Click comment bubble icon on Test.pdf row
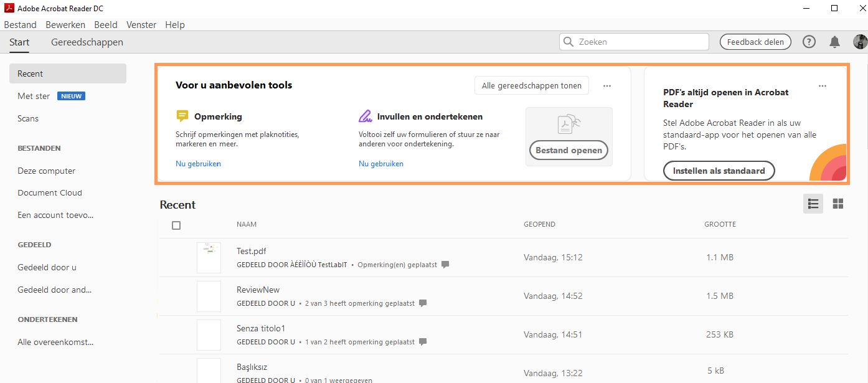 click(445, 265)
